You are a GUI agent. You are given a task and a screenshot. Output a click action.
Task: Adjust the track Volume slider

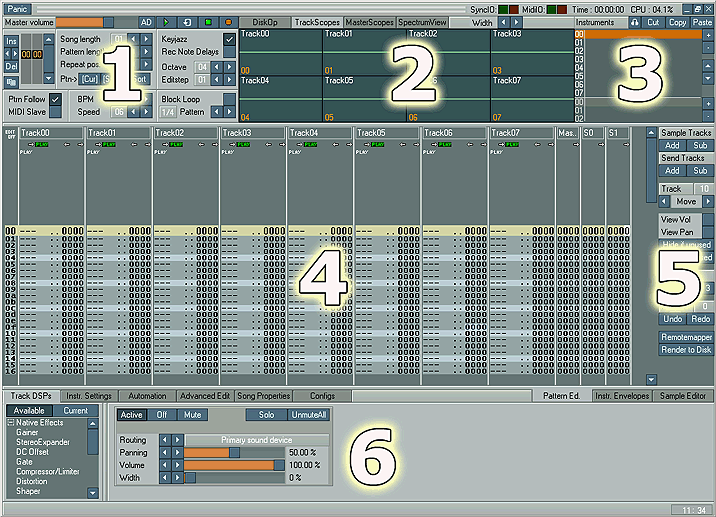click(x=234, y=465)
